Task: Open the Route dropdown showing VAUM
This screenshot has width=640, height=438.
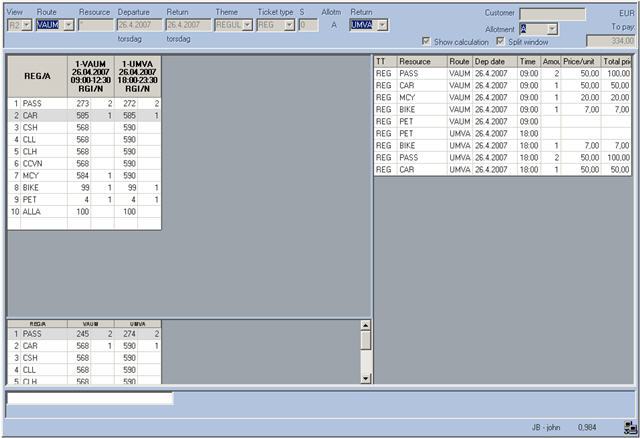Action: 69,25
